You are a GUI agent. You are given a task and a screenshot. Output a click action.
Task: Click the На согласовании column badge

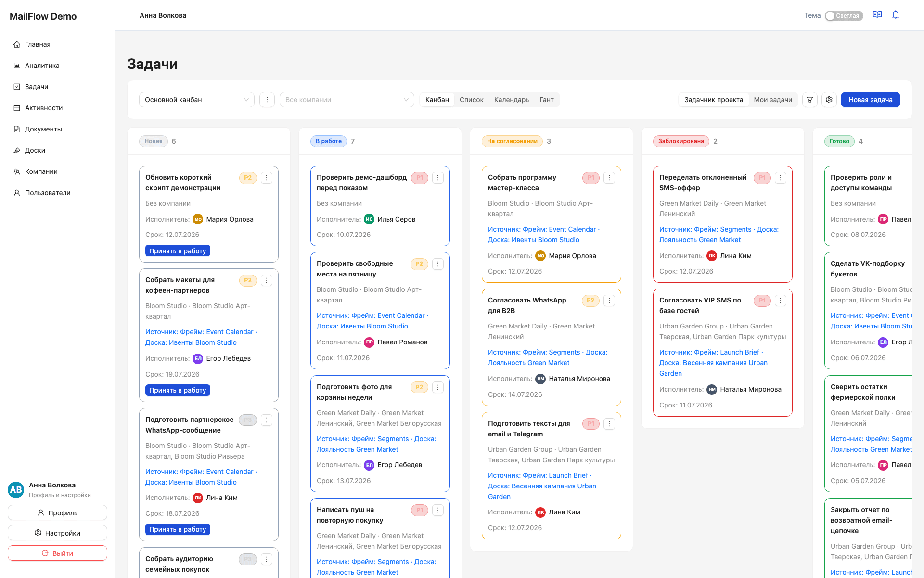coord(512,141)
